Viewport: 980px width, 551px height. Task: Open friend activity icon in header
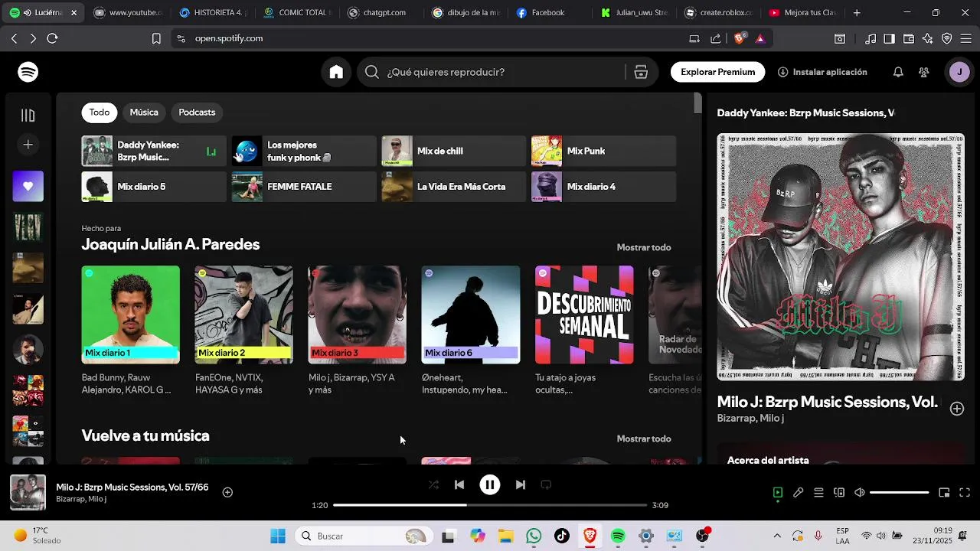(924, 72)
